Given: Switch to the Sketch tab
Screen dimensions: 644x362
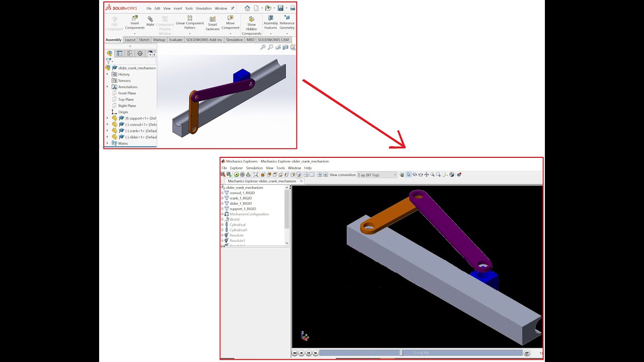Looking at the screenshot, I should [144, 40].
